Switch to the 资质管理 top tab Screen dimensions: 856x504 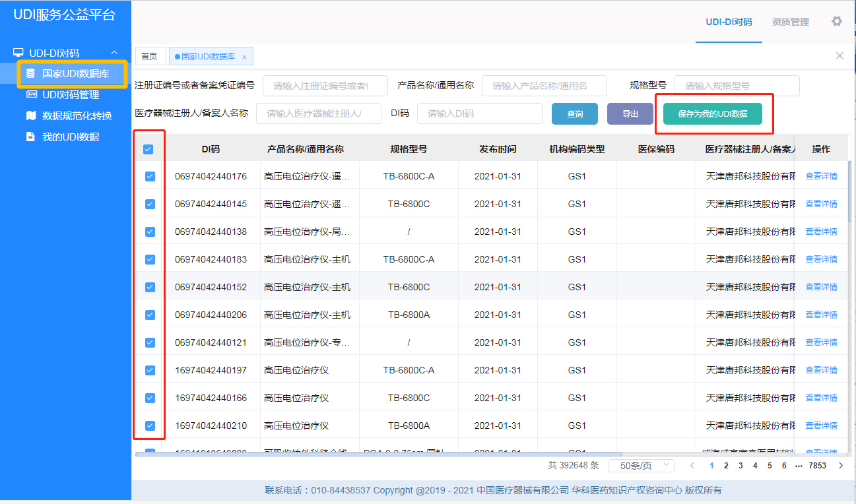pos(790,22)
